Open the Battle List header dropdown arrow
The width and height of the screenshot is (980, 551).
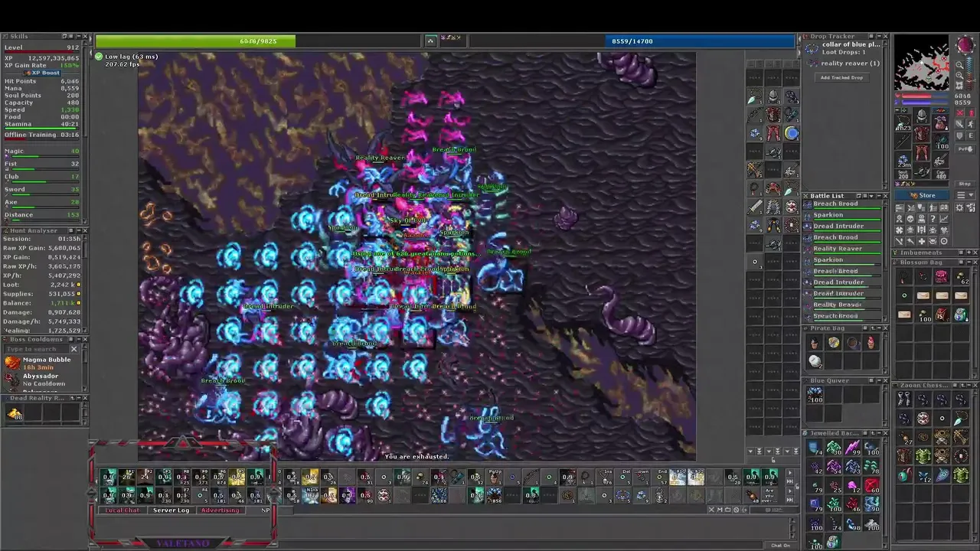871,196
